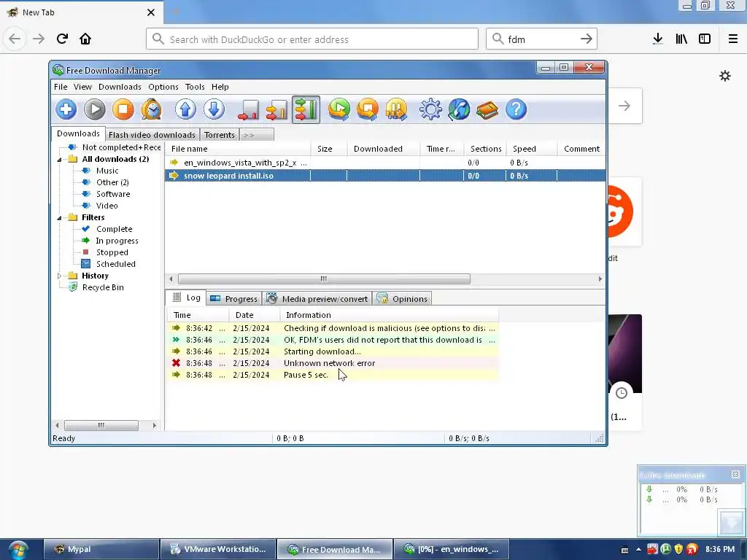Select the Complete filter
Viewport: 747px width, 560px height.
pyautogui.click(x=114, y=229)
